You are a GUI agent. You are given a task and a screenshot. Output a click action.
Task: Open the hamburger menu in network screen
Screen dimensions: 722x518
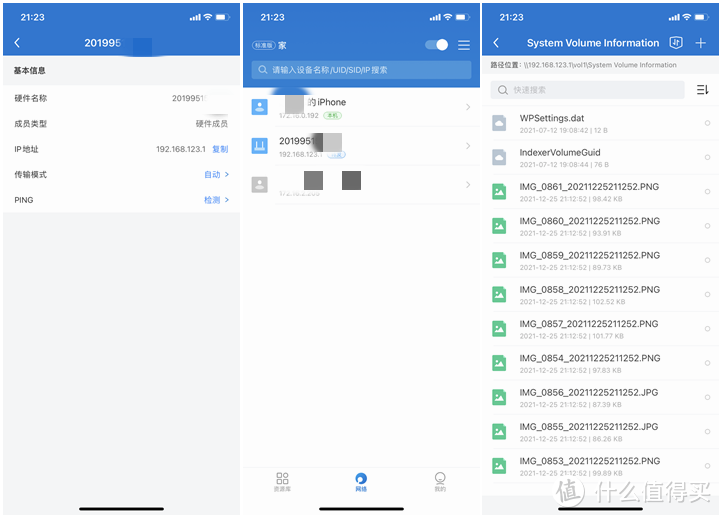464,45
